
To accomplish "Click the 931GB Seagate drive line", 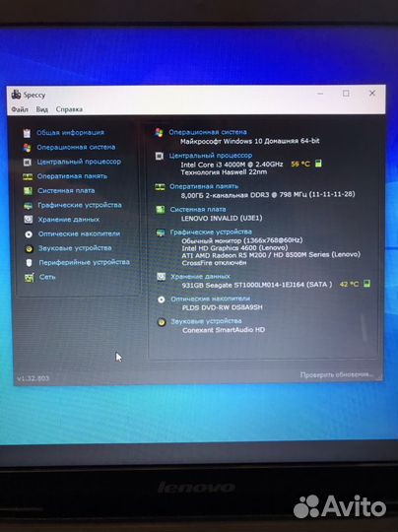I will (257, 285).
